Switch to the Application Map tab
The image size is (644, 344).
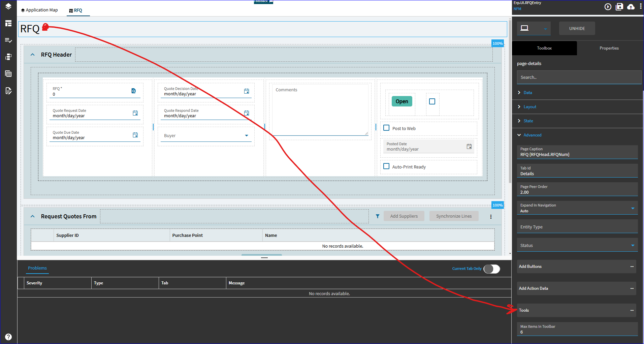tap(39, 10)
